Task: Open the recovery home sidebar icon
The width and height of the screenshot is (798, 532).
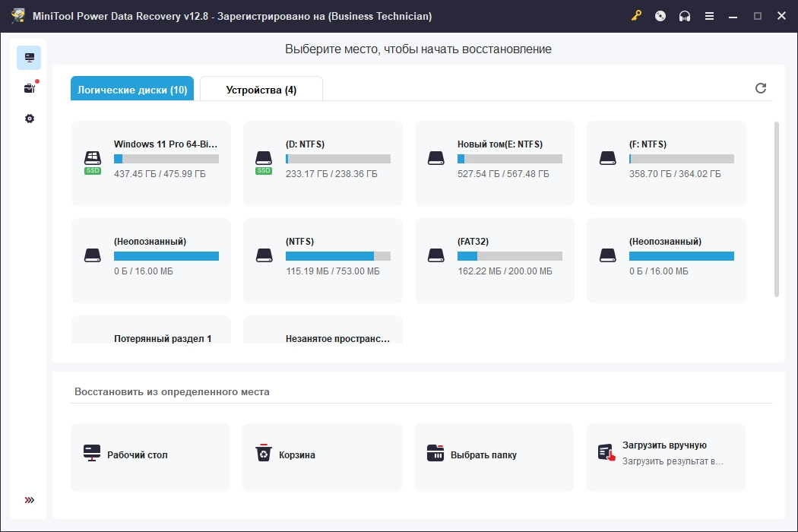Action: click(x=29, y=58)
